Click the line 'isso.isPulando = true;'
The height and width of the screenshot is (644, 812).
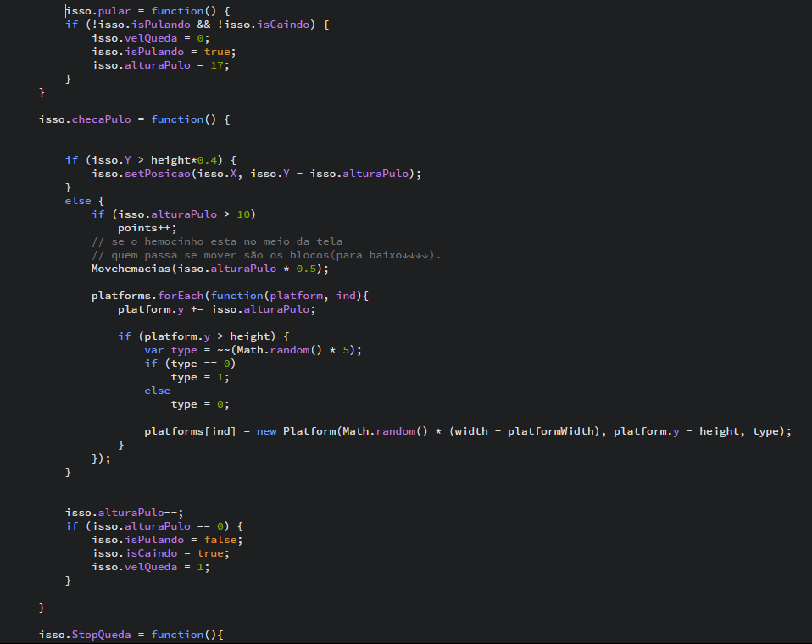tap(164, 51)
